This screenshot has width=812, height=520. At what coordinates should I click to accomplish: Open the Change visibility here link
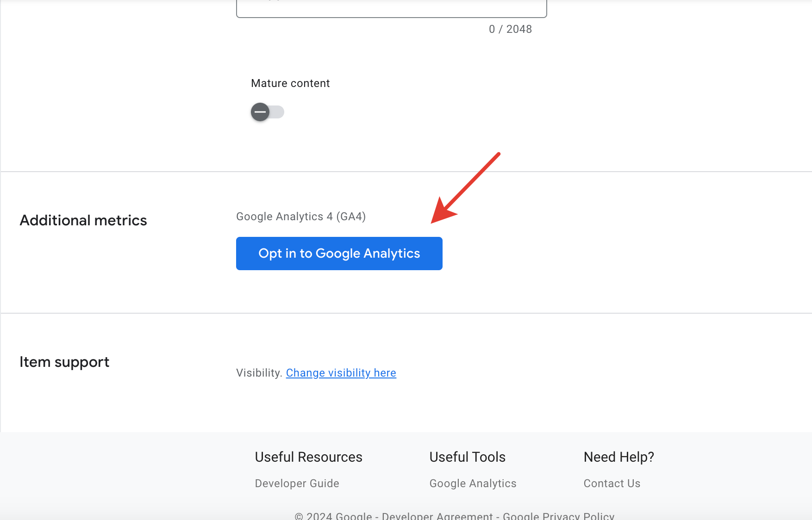click(x=341, y=373)
